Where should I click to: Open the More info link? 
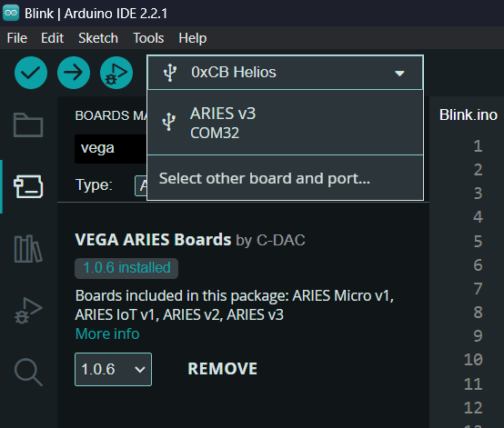tap(107, 333)
